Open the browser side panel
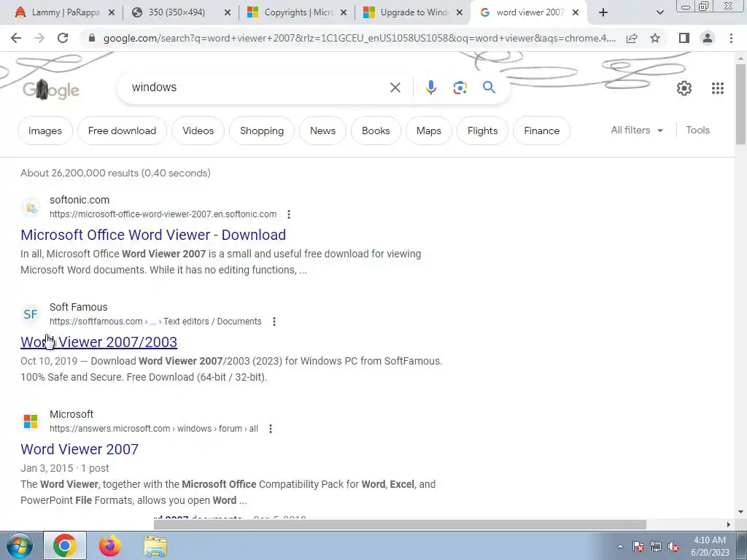747x560 pixels. pos(684,38)
